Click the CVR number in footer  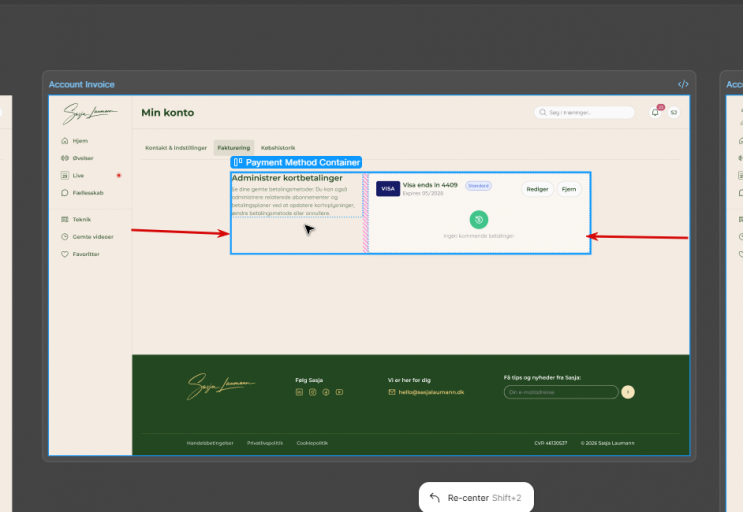(551, 443)
